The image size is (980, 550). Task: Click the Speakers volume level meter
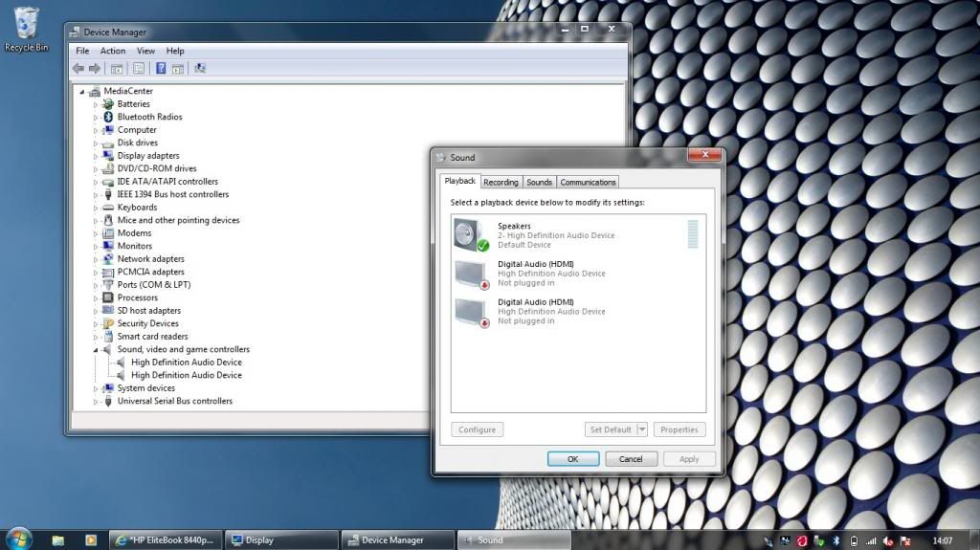tap(693, 234)
